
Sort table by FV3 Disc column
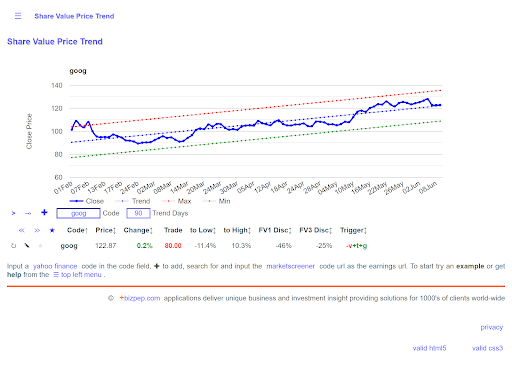[316, 230]
